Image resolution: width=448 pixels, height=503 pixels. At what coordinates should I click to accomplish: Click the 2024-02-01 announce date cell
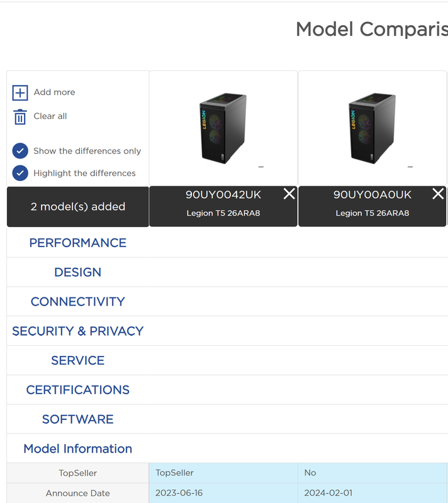tap(373, 493)
